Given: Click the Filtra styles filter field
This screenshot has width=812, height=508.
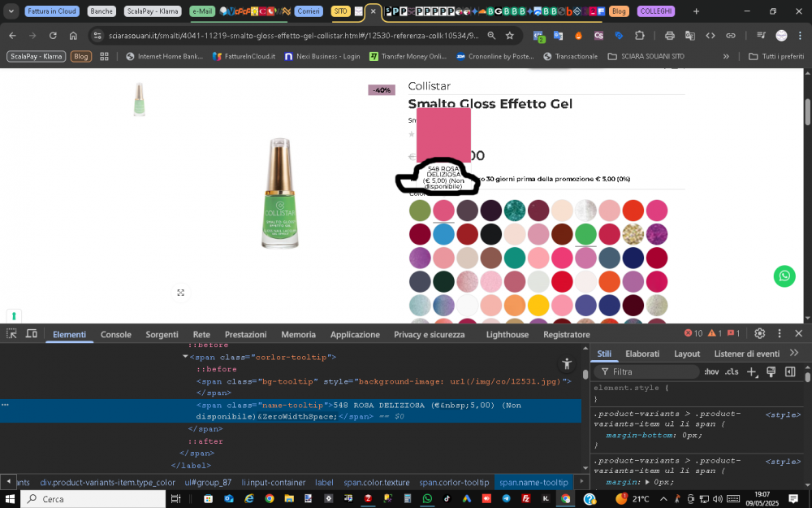Looking at the screenshot, I should click(650, 371).
